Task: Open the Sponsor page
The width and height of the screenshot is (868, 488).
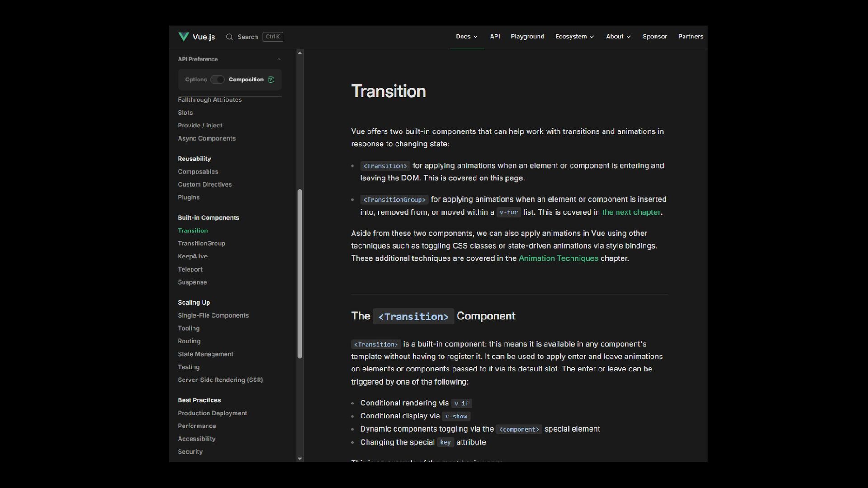Action: (x=655, y=37)
